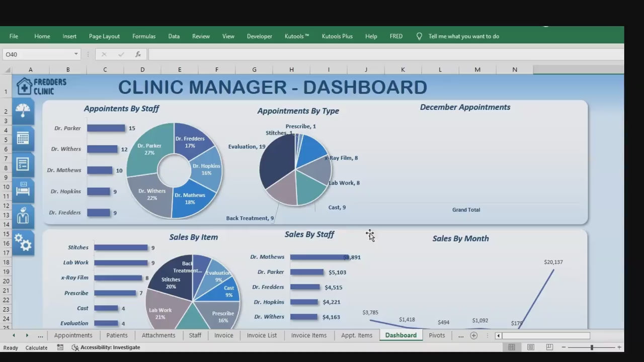The image size is (644, 362).
Task: Open the dashboard gauge sidebar icon
Action: click(x=23, y=112)
